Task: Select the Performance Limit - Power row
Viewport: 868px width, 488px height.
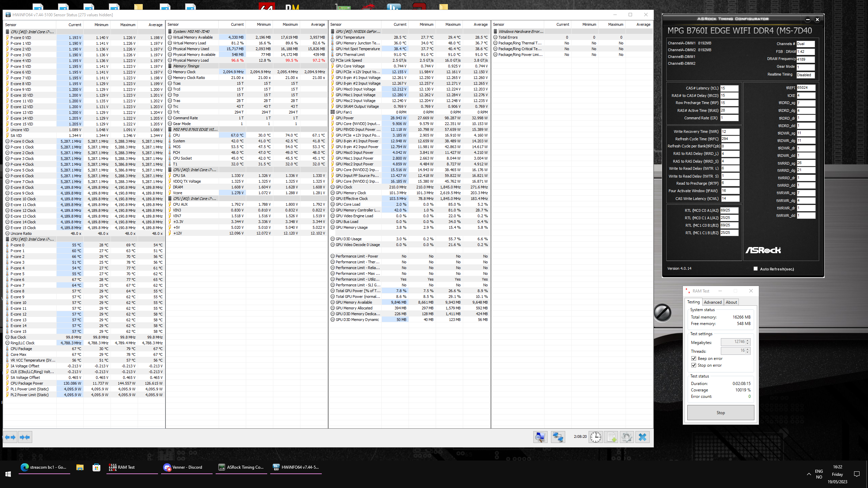Action: [409, 256]
